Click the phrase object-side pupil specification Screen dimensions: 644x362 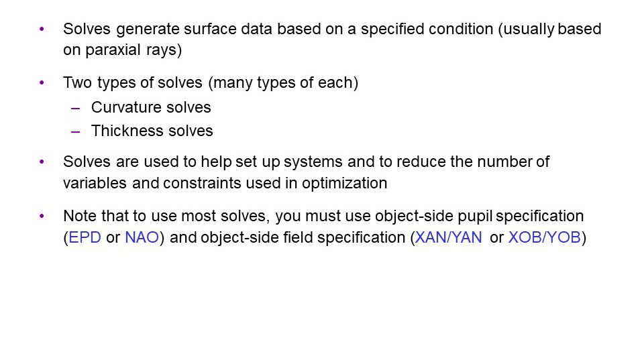point(479,217)
